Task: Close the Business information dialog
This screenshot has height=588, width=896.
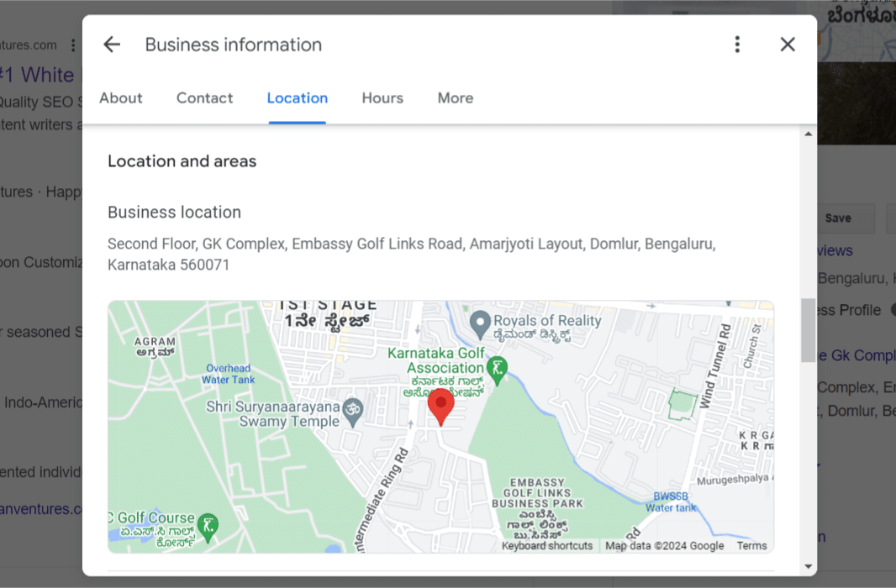Action: [788, 45]
